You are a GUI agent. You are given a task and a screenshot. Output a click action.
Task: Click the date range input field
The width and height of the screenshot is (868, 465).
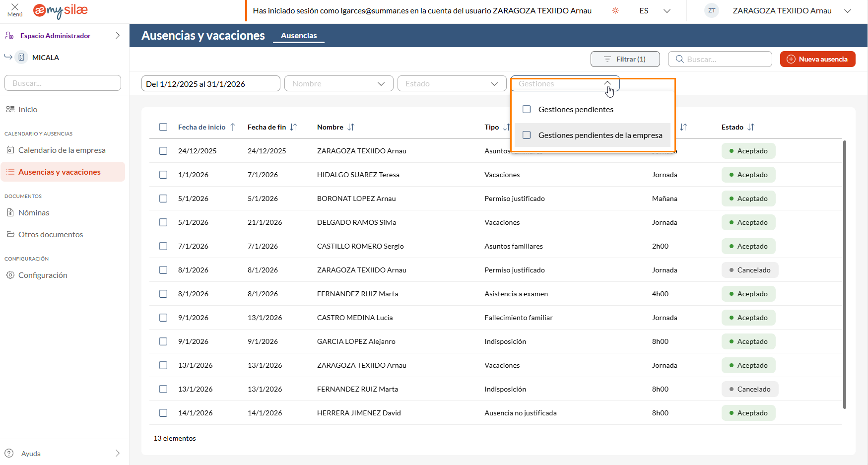point(210,84)
